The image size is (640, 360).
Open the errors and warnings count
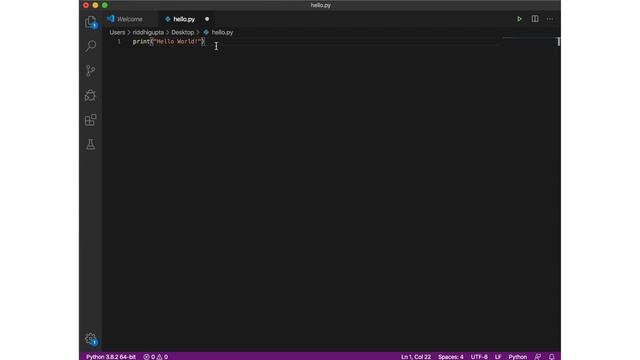pos(156,357)
